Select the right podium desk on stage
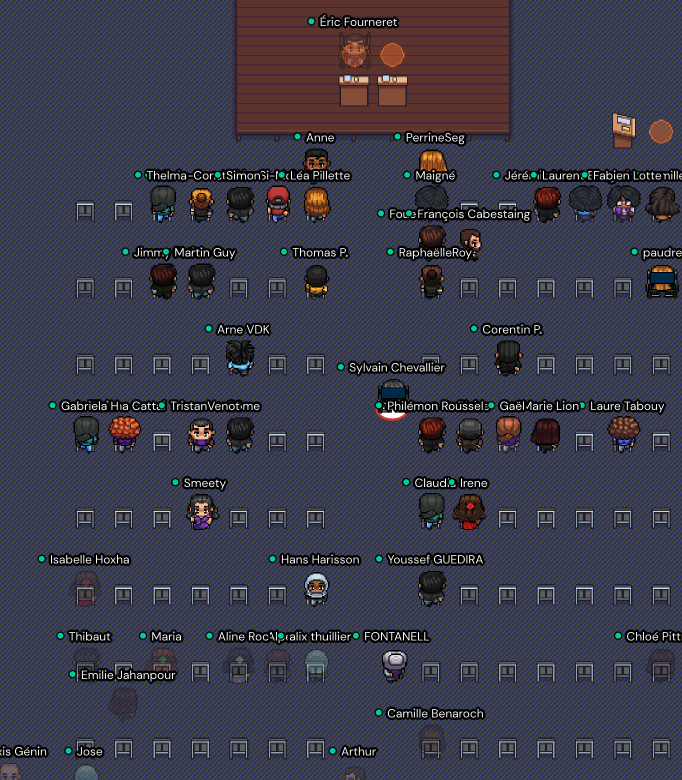Image resolution: width=682 pixels, height=780 pixels. coord(392,90)
